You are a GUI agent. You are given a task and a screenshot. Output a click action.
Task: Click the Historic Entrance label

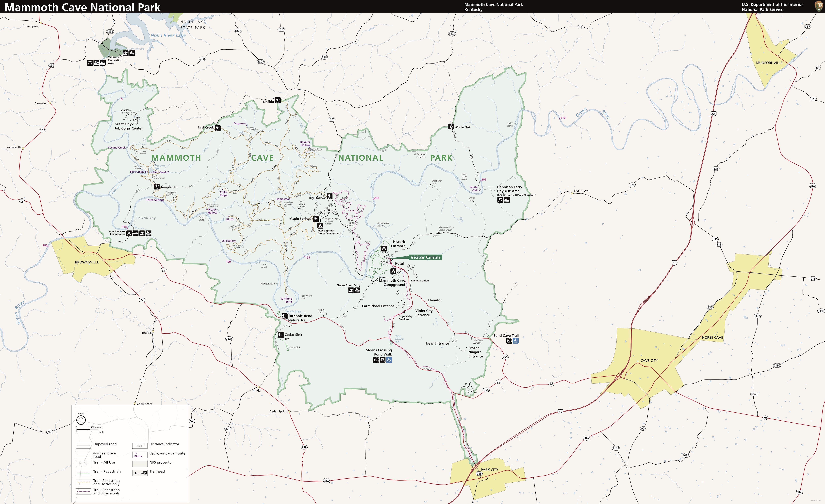tap(398, 244)
